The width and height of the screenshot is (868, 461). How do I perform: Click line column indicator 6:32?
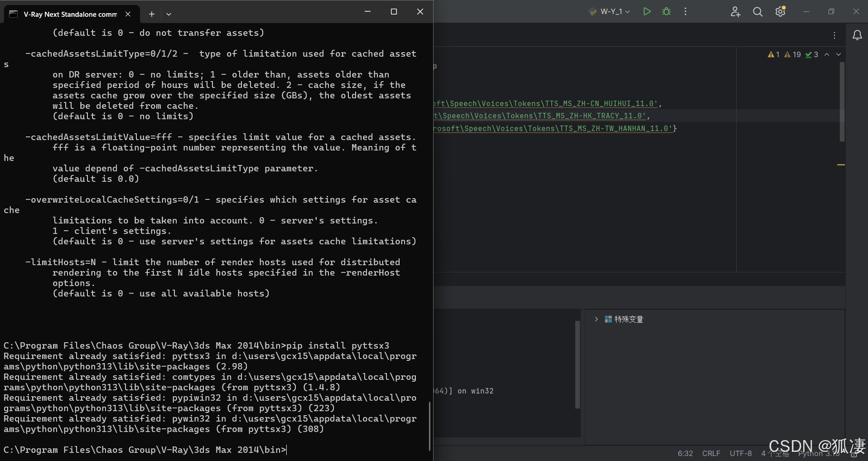(x=685, y=453)
